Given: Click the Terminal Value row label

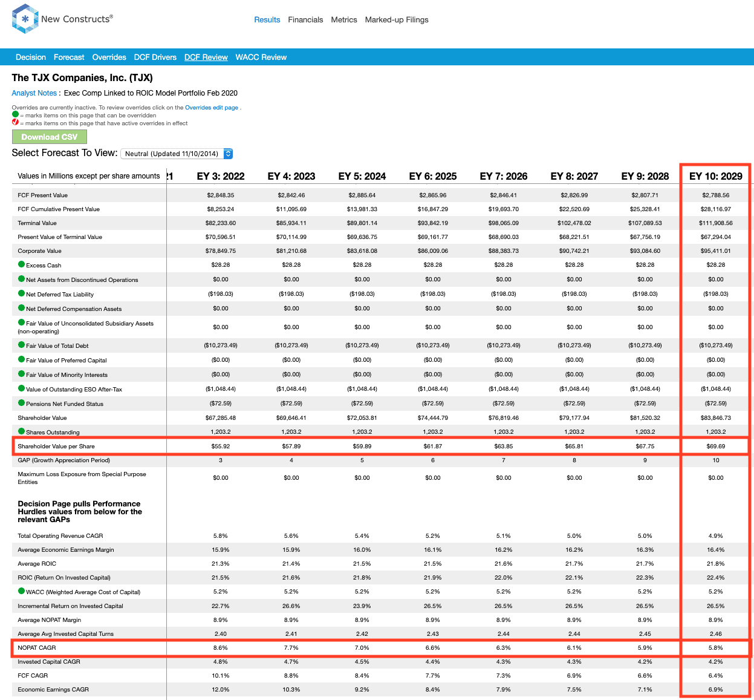Looking at the screenshot, I should [x=37, y=223].
